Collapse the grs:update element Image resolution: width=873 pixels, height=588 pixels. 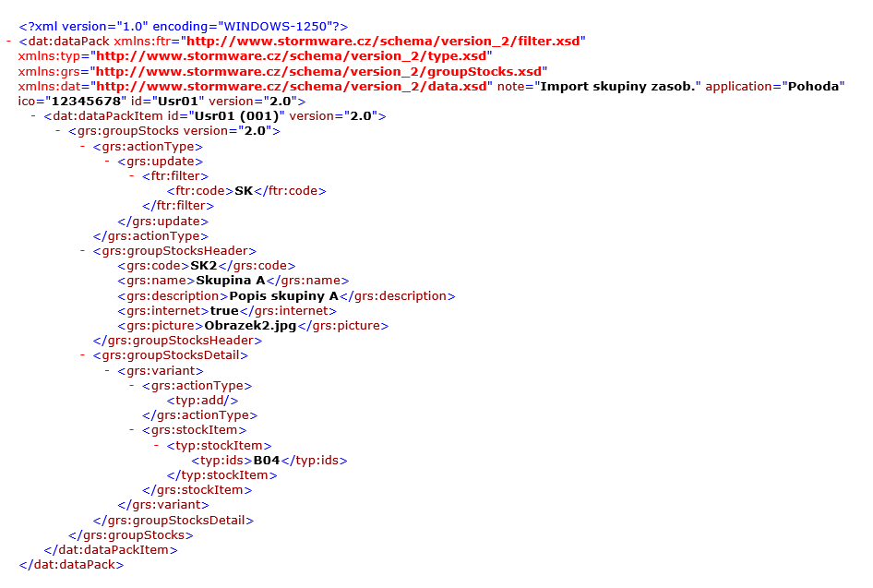(108, 162)
